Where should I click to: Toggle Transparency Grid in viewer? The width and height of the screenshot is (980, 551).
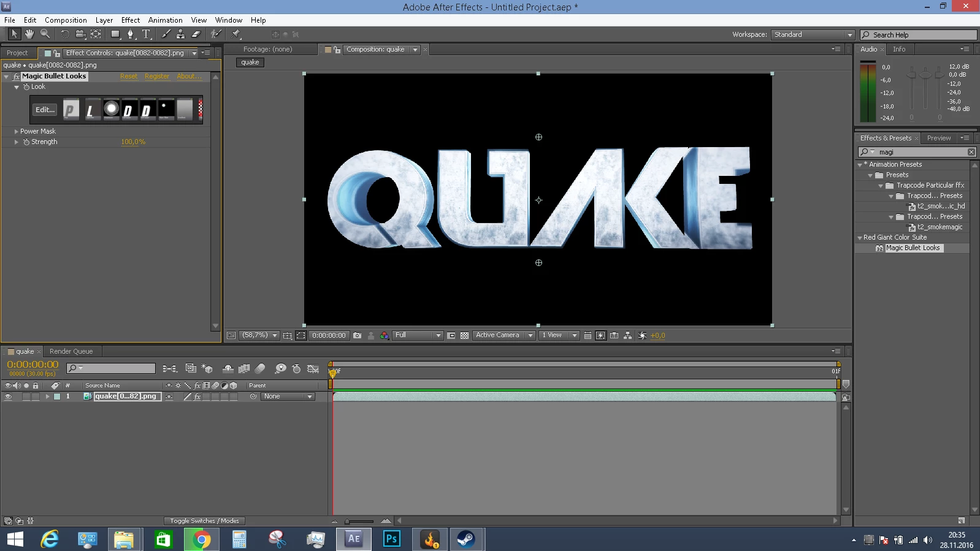(x=464, y=335)
